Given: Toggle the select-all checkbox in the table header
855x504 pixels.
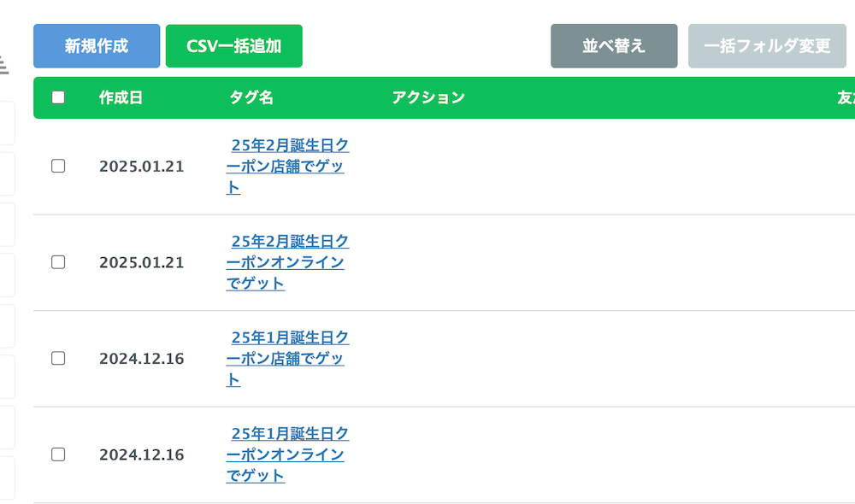Looking at the screenshot, I should coord(58,97).
